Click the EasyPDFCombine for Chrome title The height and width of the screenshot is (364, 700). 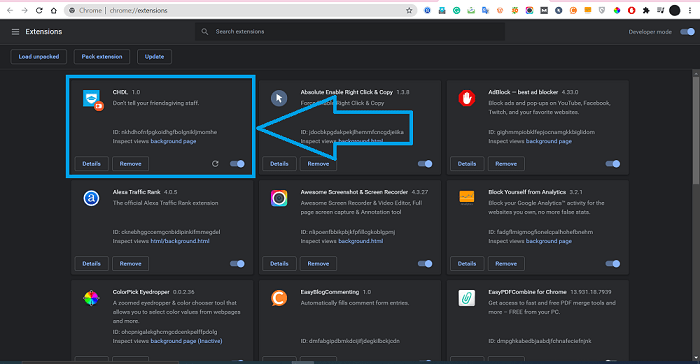527,292
